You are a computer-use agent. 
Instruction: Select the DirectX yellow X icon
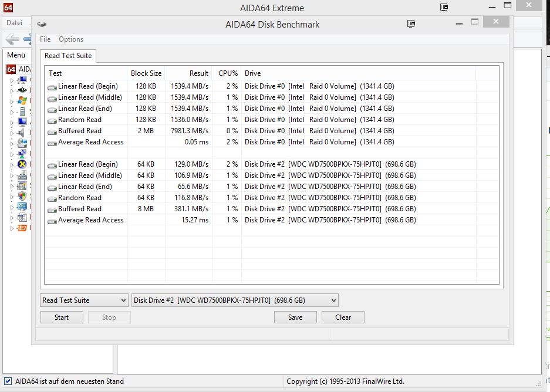(x=22, y=164)
